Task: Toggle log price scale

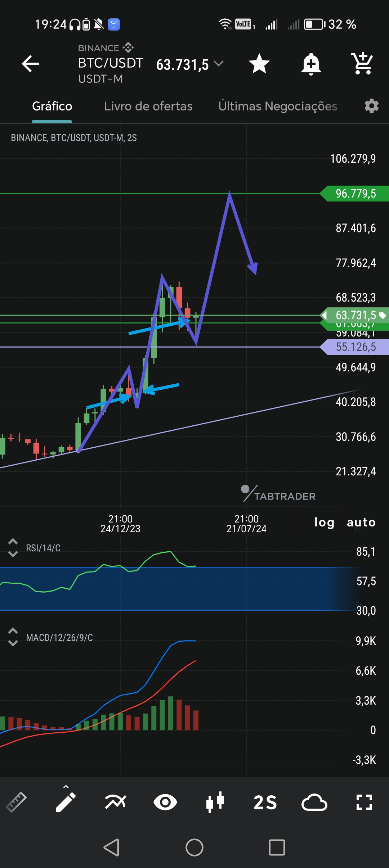Action: pyautogui.click(x=324, y=522)
